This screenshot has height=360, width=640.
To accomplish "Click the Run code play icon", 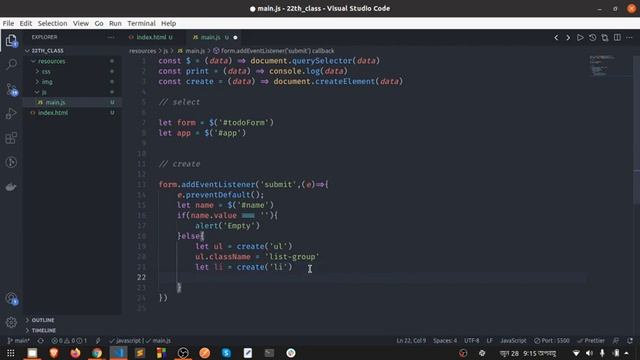I will (x=580, y=38).
